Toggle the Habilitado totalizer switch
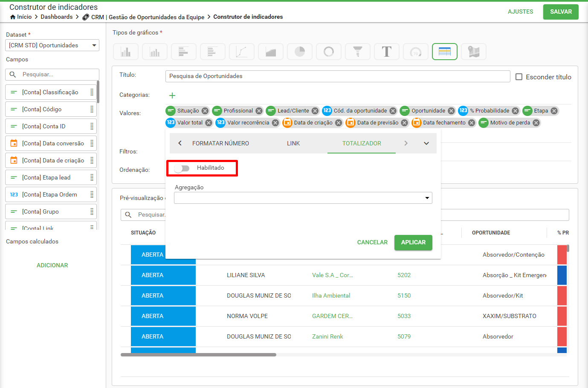 tap(182, 168)
